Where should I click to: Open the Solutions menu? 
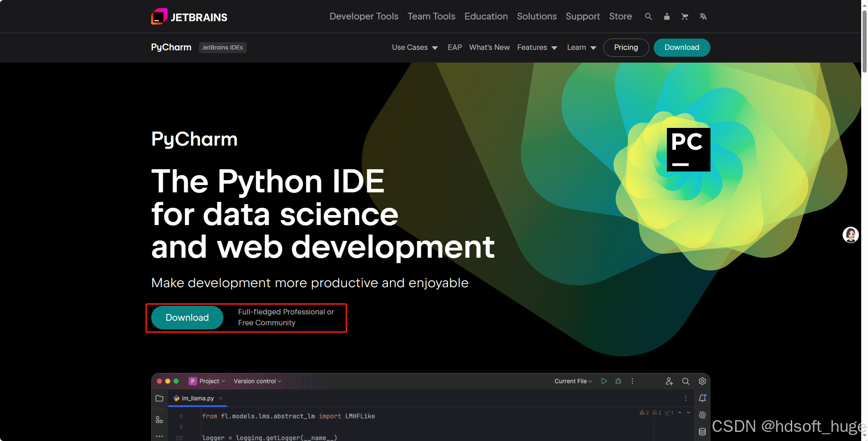click(x=537, y=16)
